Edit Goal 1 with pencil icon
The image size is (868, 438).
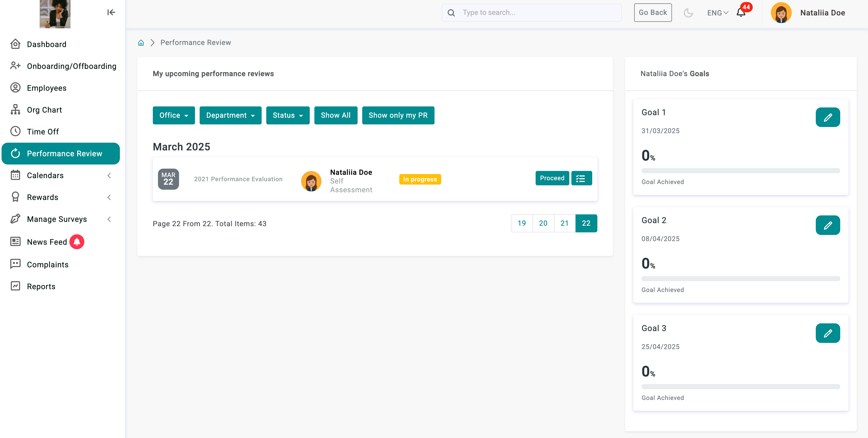(x=828, y=117)
